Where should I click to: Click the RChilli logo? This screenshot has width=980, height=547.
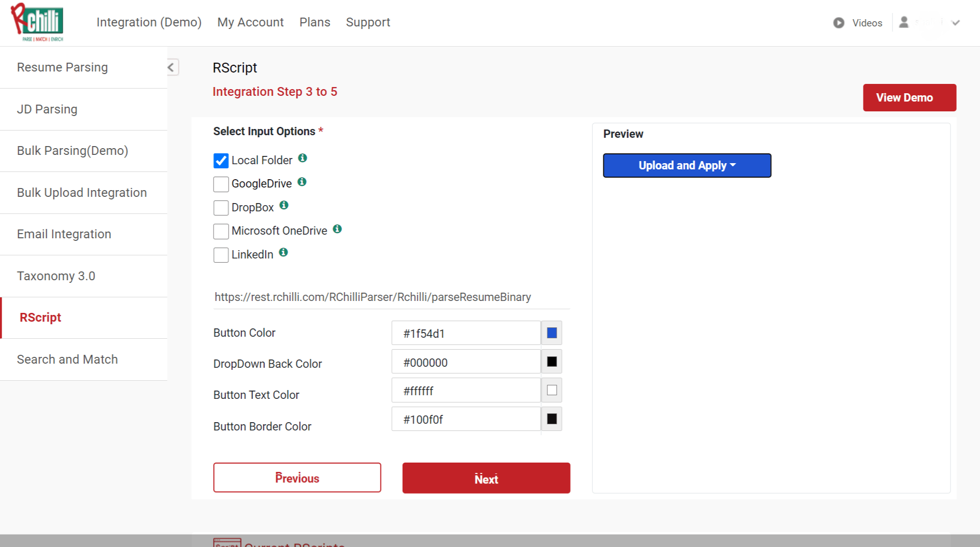37,22
